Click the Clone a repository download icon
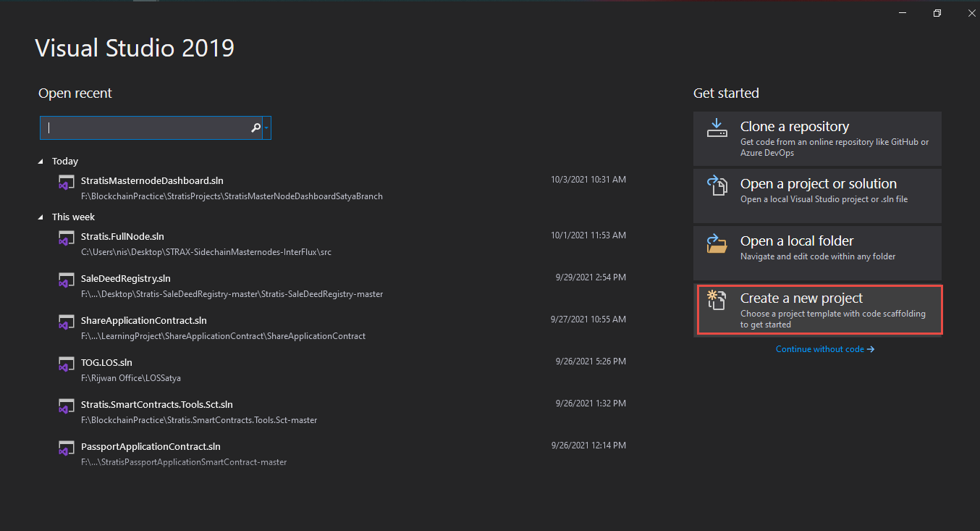Screen dimensions: 980x531 click(717, 128)
